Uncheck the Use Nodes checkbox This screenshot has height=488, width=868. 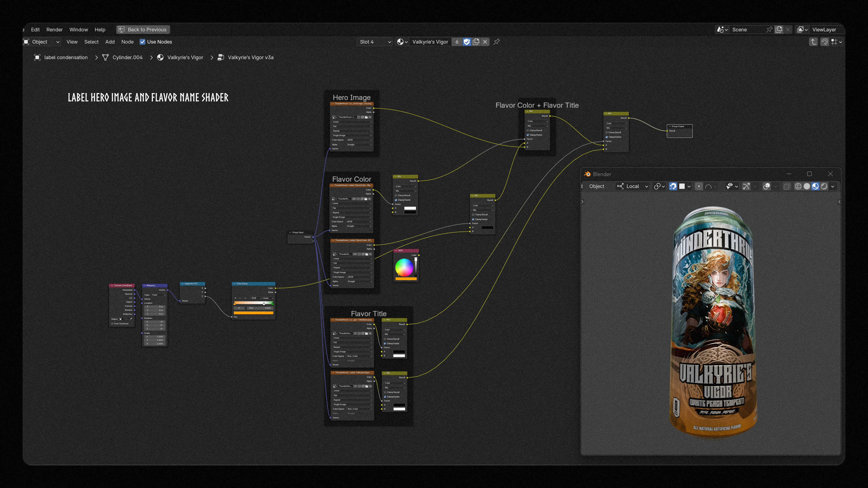(143, 42)
